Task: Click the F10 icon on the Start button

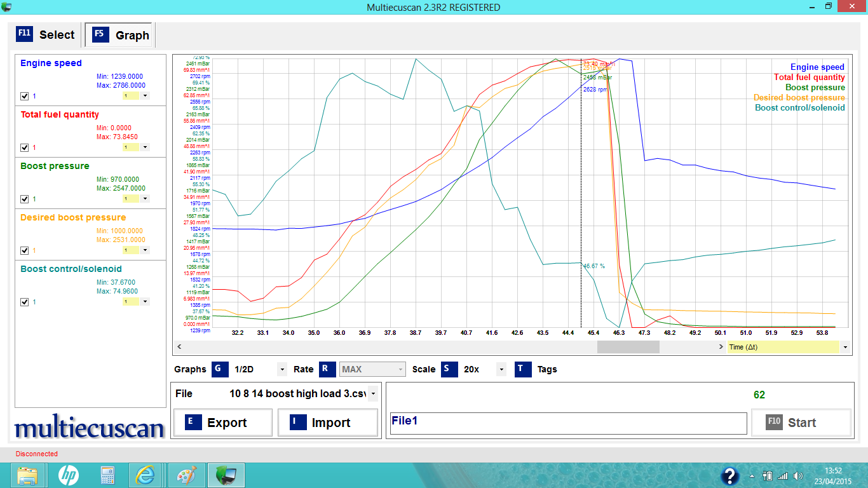Action: 774,422
